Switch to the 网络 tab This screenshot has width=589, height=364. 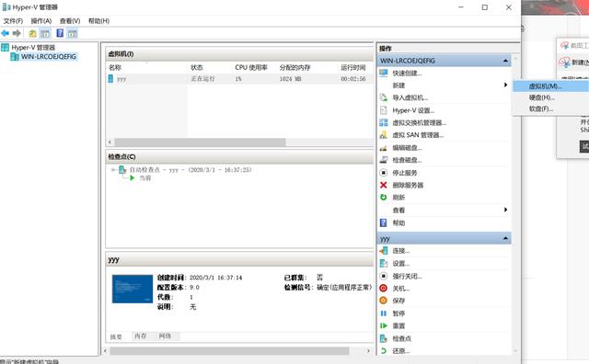click(x=165, y=336)
